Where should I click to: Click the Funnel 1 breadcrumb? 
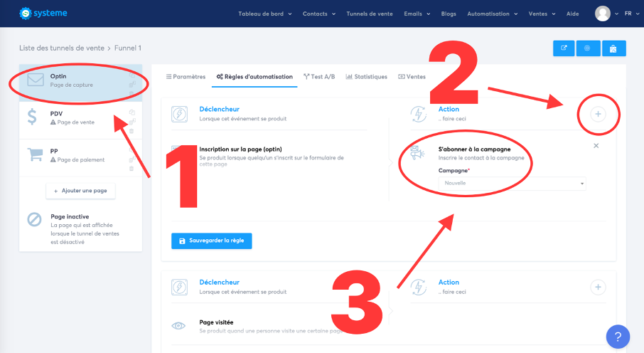(x=128, y=48)
